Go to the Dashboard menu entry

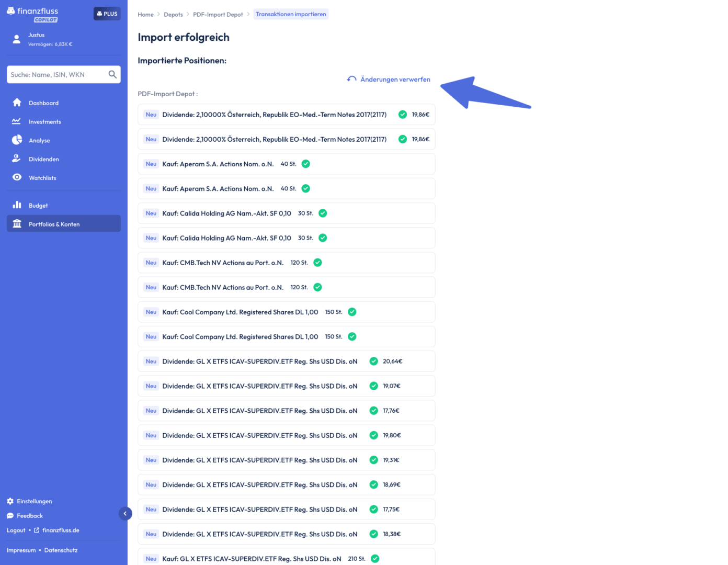click(44, 103)
